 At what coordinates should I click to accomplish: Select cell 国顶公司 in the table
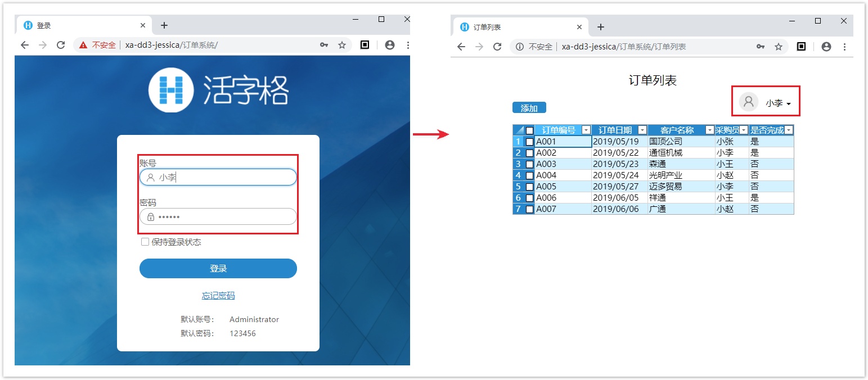click(681, 142)
